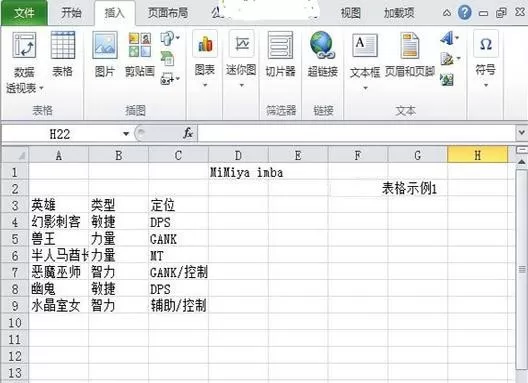Expand the Name Box dropdown arrow

126,134
